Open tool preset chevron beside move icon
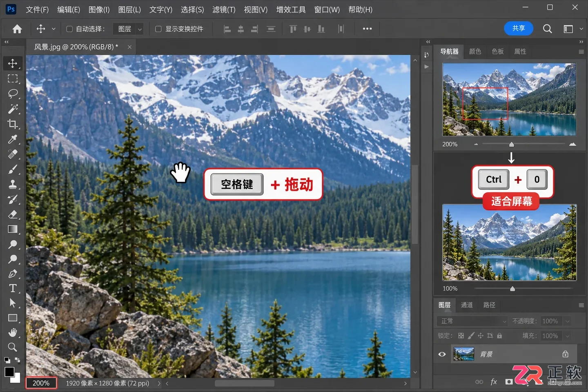The height and width of the screenshot is (392, 588). click(x=53, y=29)
